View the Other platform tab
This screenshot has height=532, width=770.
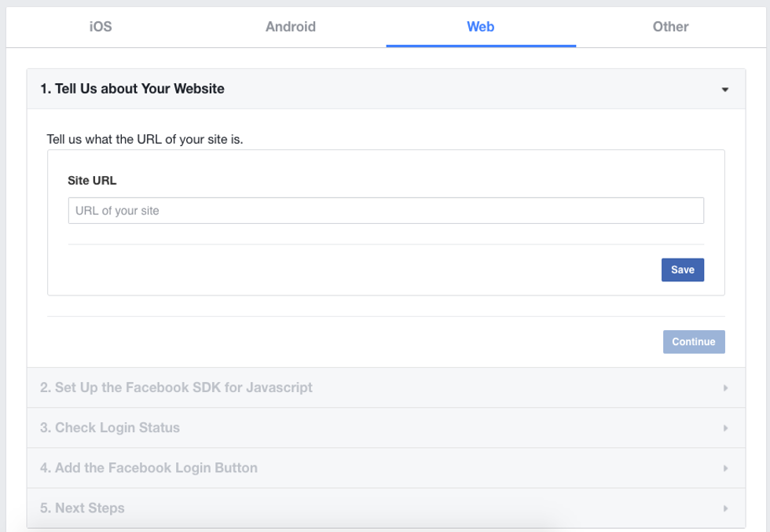(x=670, y=26)
